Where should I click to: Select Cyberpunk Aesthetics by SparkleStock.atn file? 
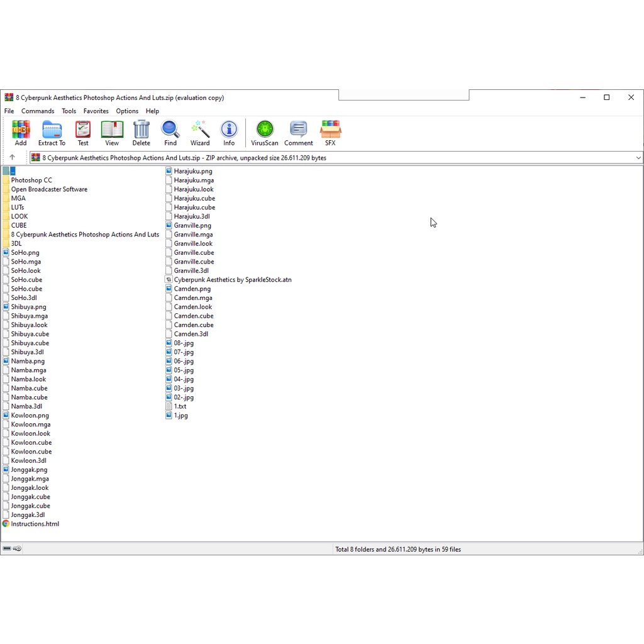pyautogui.click(x=232, y=280)
